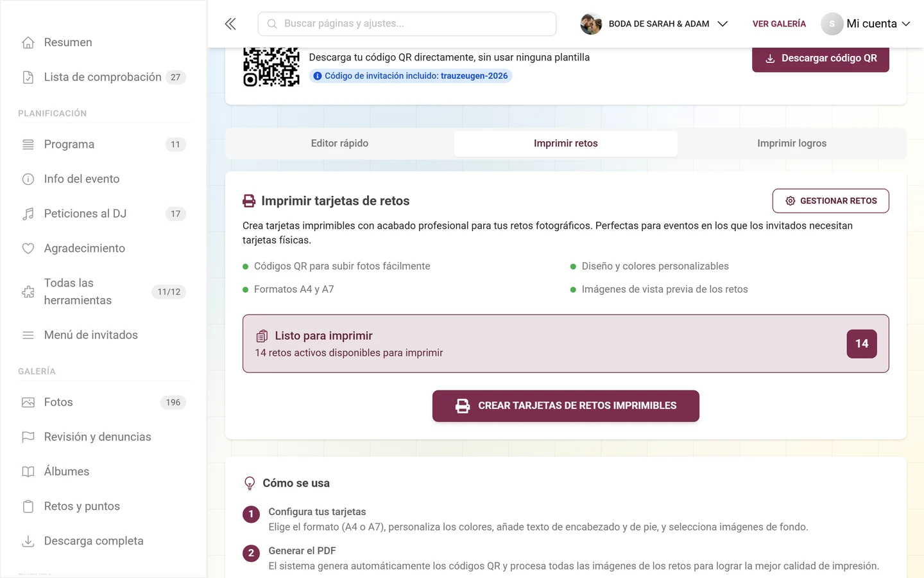Click the Retos y puntos clipboard icon
The image size is (924, 578).
tap(28, 507)
